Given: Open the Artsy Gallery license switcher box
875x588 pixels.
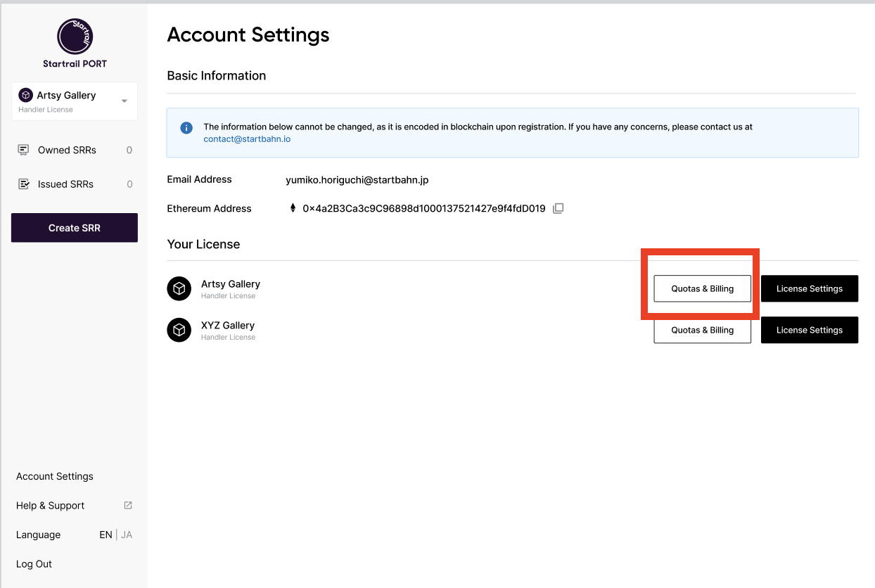Looking at the screenshot, I should 67,101.
